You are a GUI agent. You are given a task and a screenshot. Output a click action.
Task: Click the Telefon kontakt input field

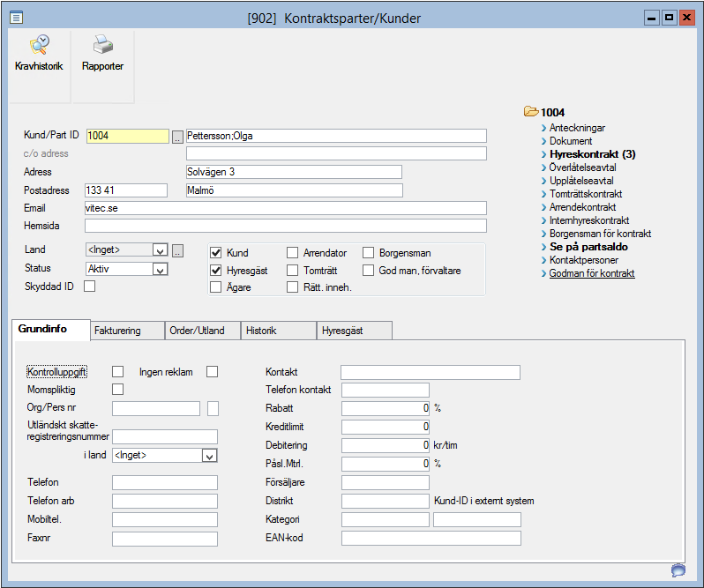[x=386, y=390]
